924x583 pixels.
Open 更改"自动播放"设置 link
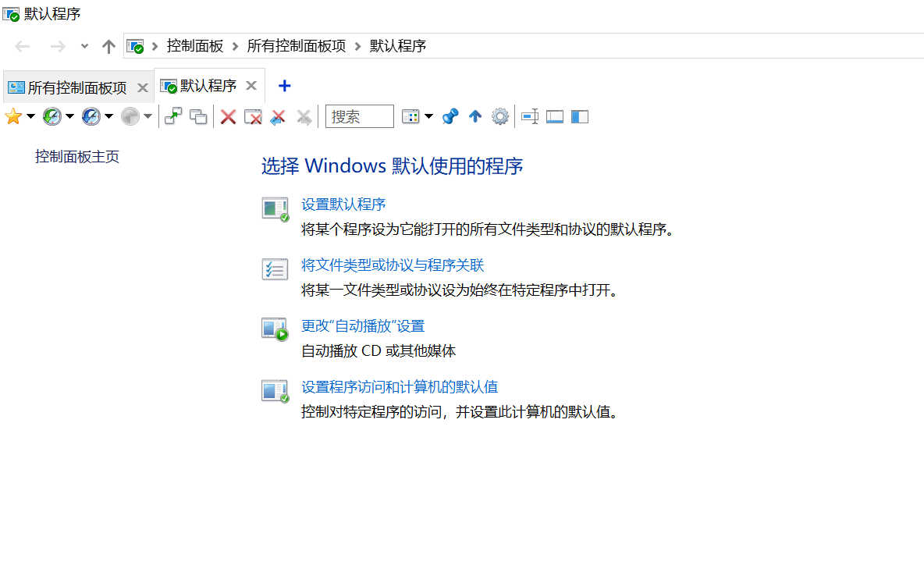pyautogui.click(x=363, y=326)
